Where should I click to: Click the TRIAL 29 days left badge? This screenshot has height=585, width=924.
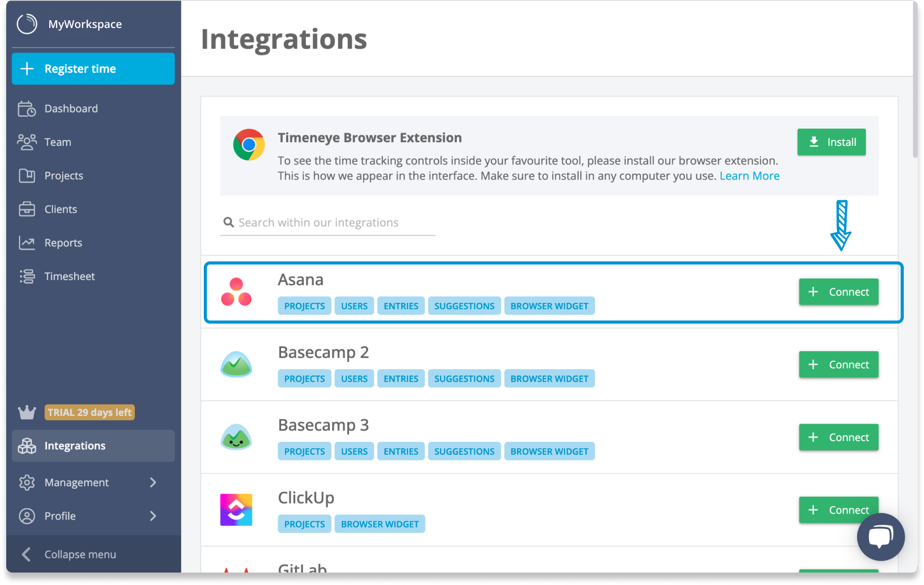pyautogui.click(x=90, y=412)
